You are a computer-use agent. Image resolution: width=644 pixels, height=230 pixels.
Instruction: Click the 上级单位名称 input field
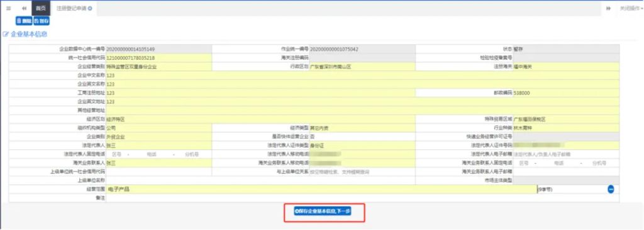(x=261, y=180)
